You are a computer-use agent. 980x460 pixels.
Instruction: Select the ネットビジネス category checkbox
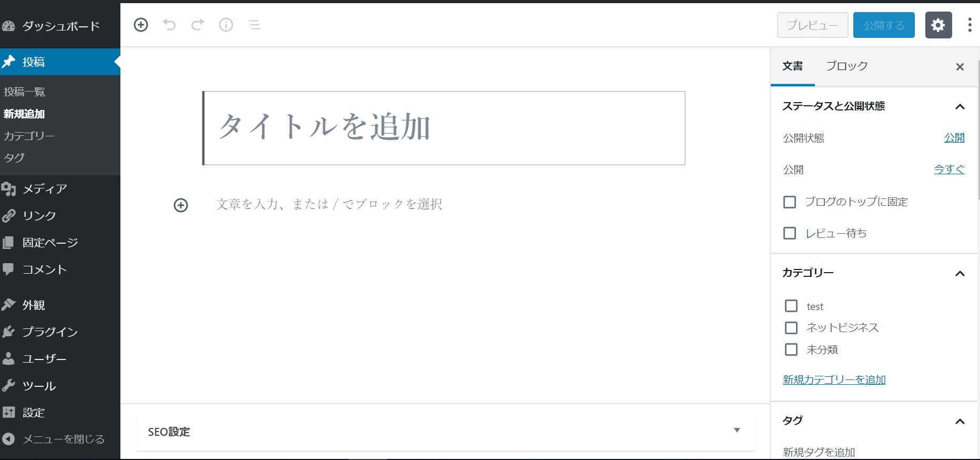tap(791, 328)
